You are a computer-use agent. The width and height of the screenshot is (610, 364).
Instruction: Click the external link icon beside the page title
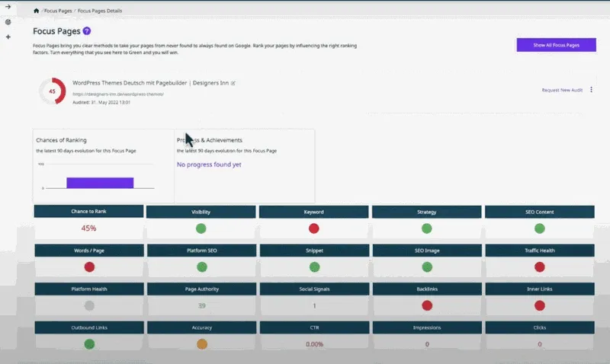[233, 83]
